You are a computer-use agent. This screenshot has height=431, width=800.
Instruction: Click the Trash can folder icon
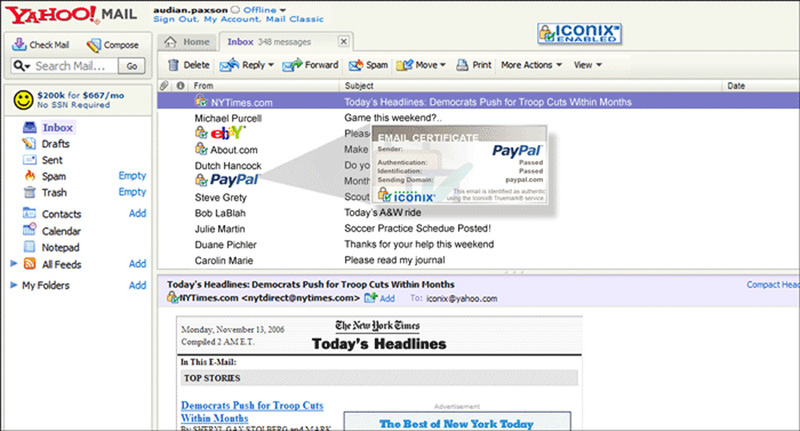30,192
